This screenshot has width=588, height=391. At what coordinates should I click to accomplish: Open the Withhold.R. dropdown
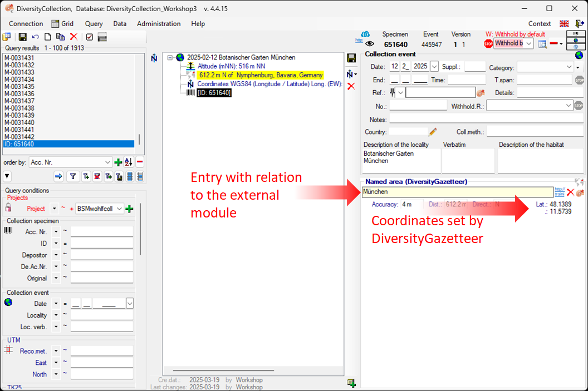569,106
